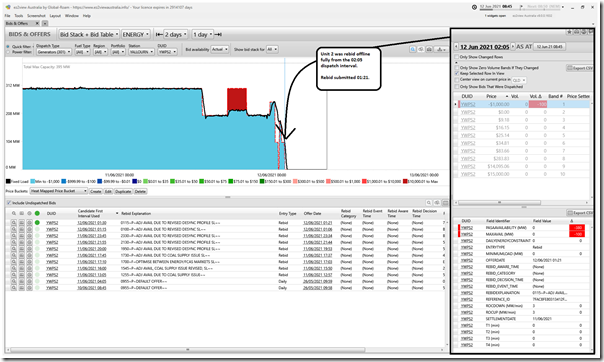Click the $0 dark blue legend swatch

(x=134, y=181)
